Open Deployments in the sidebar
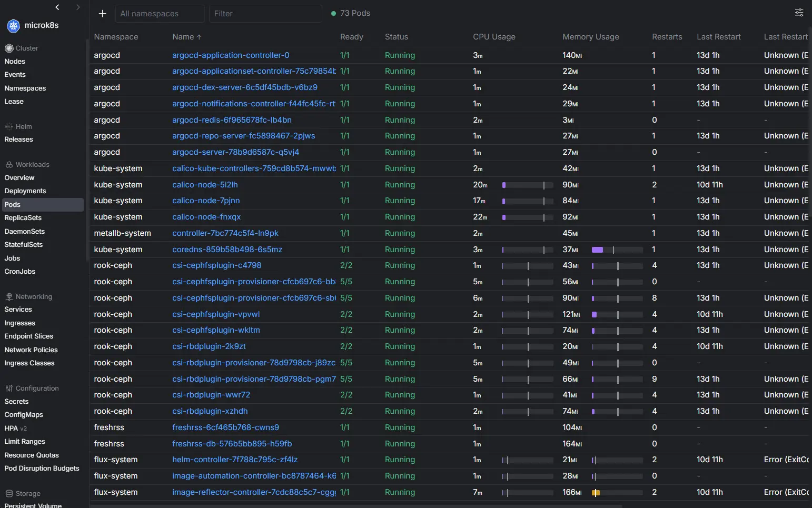 tap(25, 191)
